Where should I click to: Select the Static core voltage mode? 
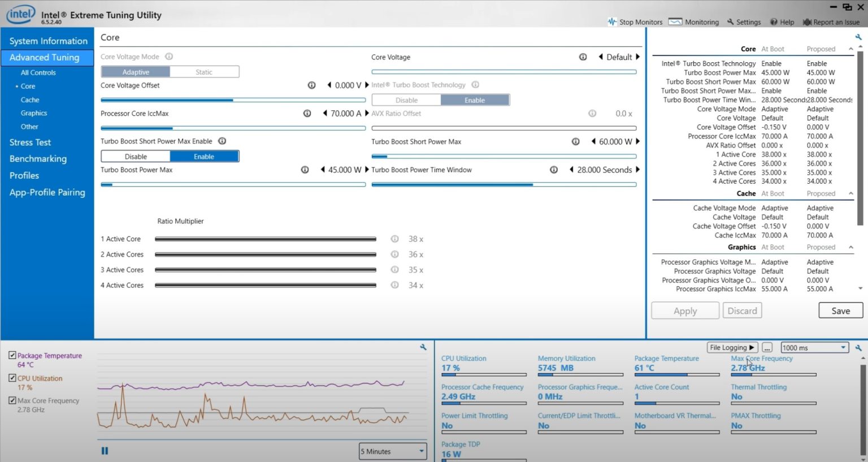pyautogui.click(x=204, y=71)
